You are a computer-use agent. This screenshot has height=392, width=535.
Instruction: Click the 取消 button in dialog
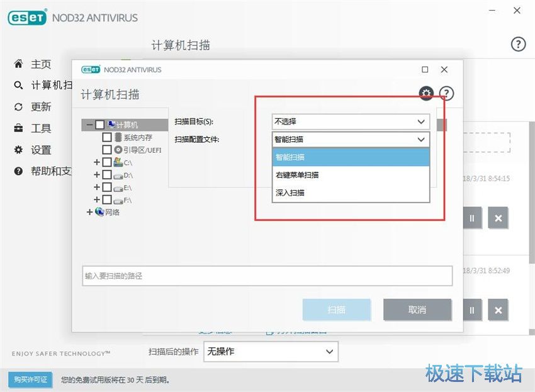(x=417, y=310)
